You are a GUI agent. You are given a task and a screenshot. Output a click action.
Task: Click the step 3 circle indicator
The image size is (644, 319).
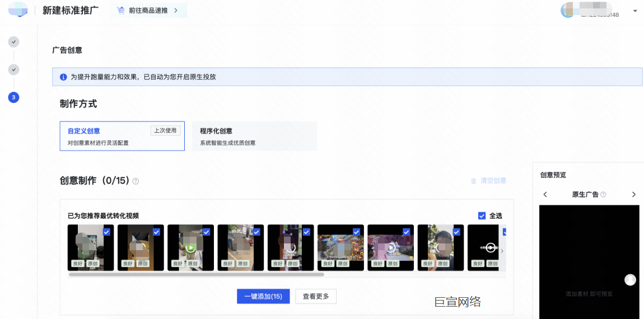point(13,97)
